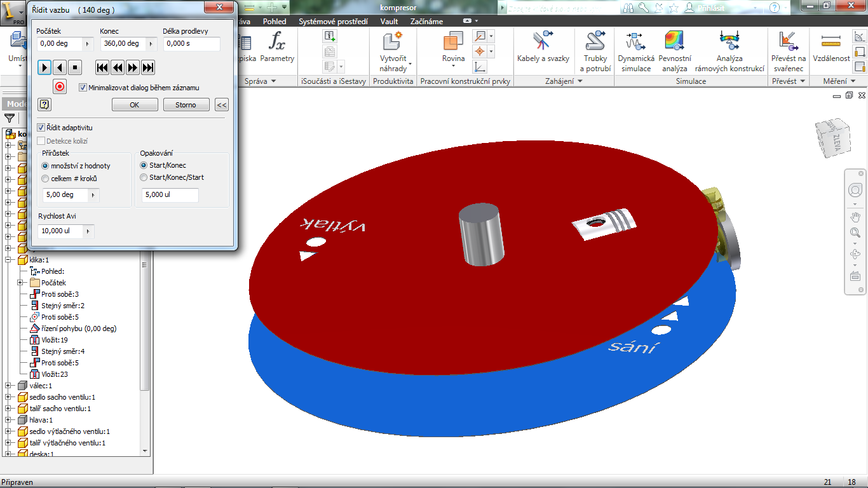Toggle the Řídit adaptivitu checkbox

pyautogui.click(x=41, y=128)
